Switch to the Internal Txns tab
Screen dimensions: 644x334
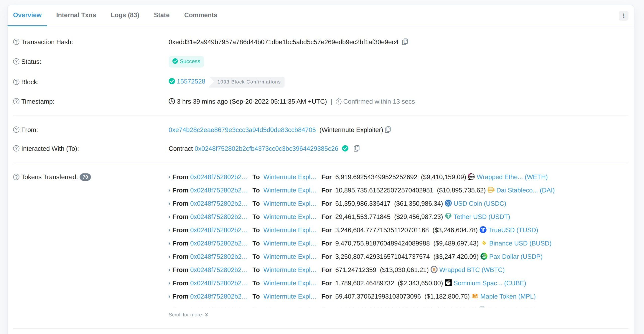pyautogui.click(x=76, y=15)
